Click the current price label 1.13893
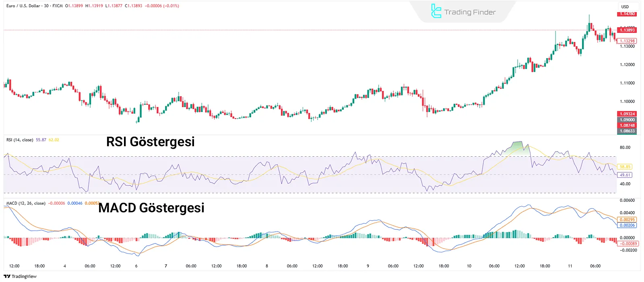This screenshot has width=644, height=282. click(627, 30)
